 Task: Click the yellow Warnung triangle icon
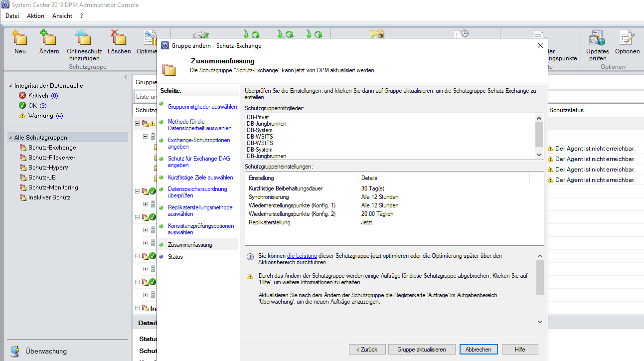coord(22,116)
